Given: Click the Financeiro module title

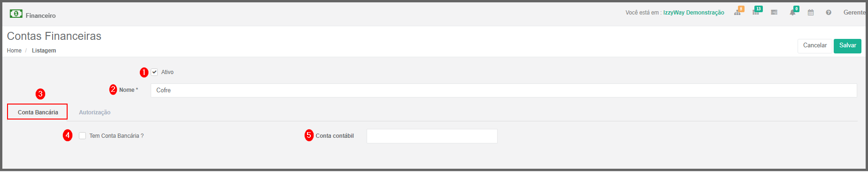Looking at the screenshot, I should click(x=41, y=15).
